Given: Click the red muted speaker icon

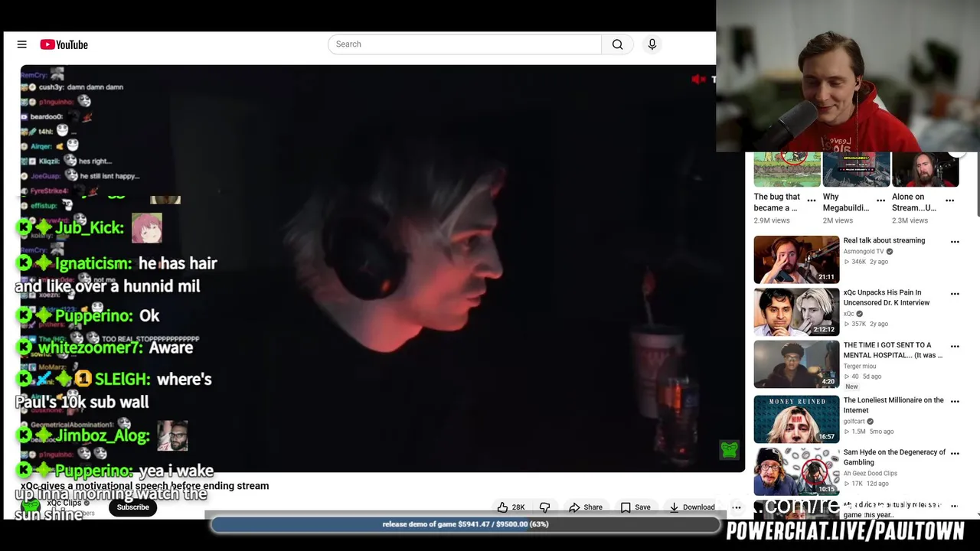Looking at the screenshot, I should pos(698,79).
